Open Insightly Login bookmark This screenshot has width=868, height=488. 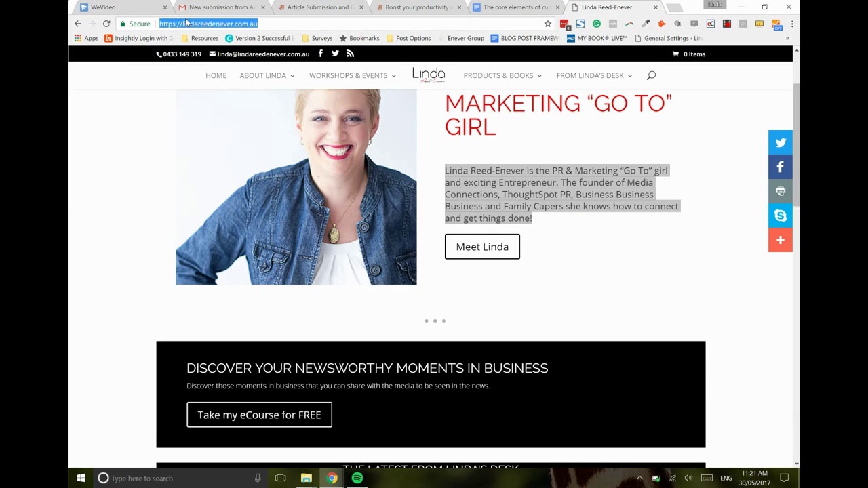pyautogui.click(x=138, y=38)
